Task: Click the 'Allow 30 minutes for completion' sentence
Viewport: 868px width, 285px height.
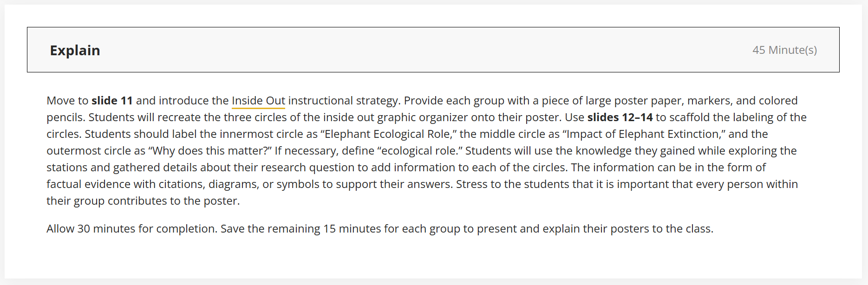Action: 132,229
